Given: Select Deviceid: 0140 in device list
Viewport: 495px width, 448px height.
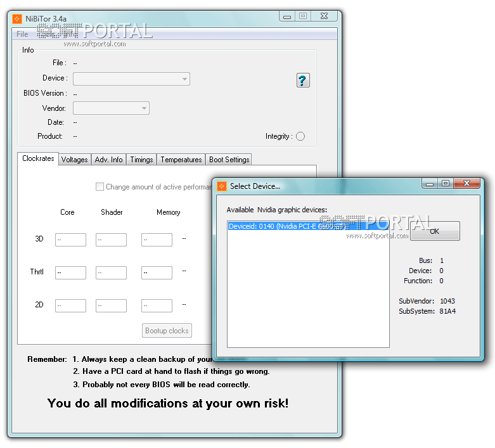Looking at the screenshot, I should (x=308, y=226).
